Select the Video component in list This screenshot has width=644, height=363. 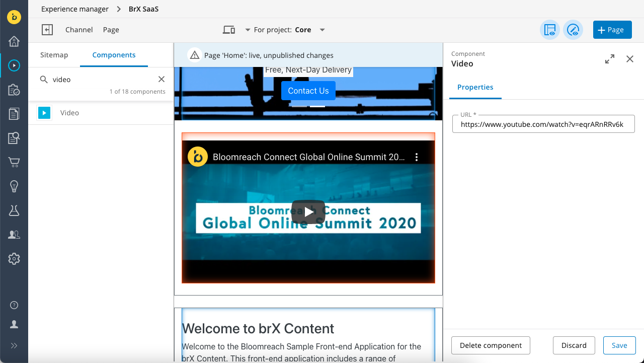(x=101, y=113)
